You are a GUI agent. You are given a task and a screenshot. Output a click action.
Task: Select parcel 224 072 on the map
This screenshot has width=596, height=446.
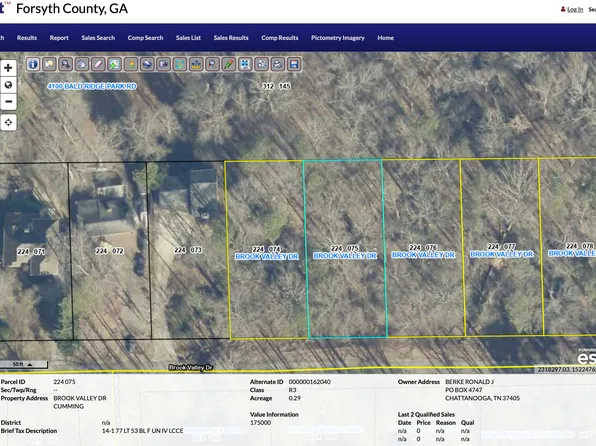click(109, 251)
